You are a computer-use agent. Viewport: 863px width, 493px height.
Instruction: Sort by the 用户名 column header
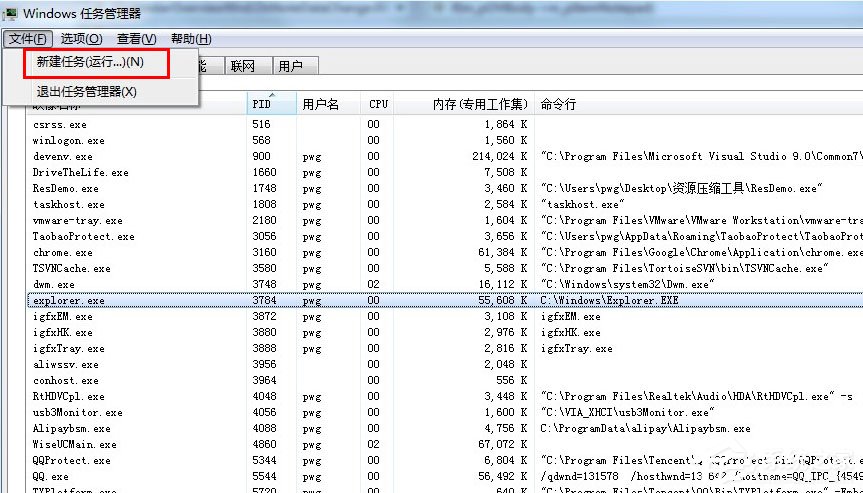point(329,103)
